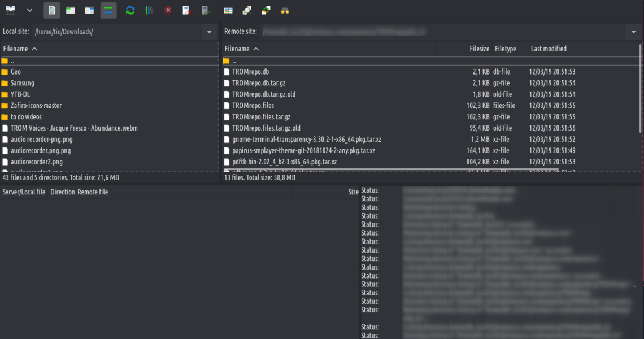Toggle synchronized browsing
The height and width of the screenshot is (339, 644).
pyautogui.click(x=266, y=10)
